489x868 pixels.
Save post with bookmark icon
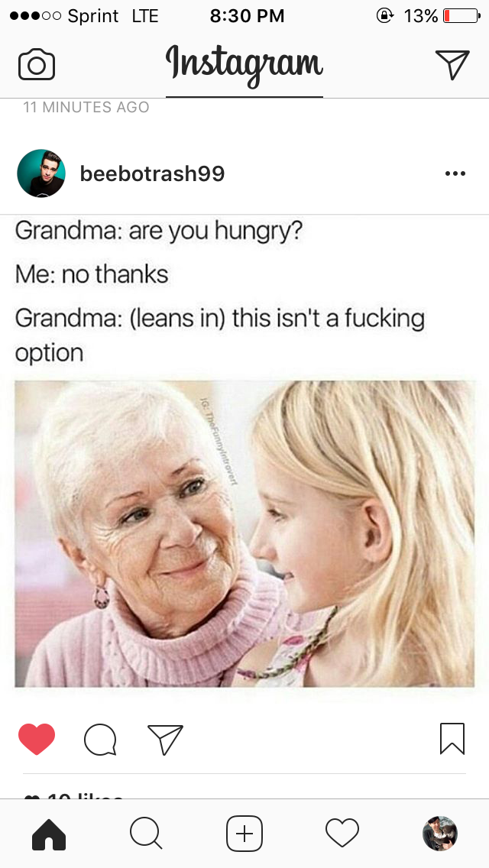click(452, 739)
